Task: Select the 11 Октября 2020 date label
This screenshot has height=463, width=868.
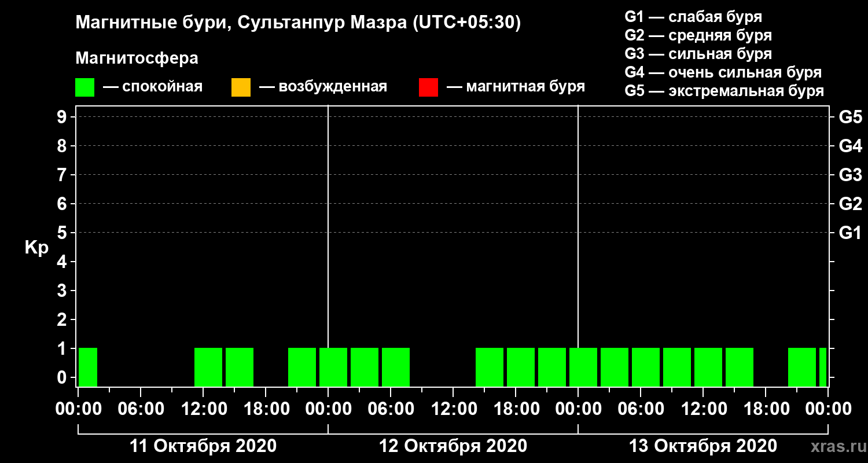Action: click(x=203, y=446)
